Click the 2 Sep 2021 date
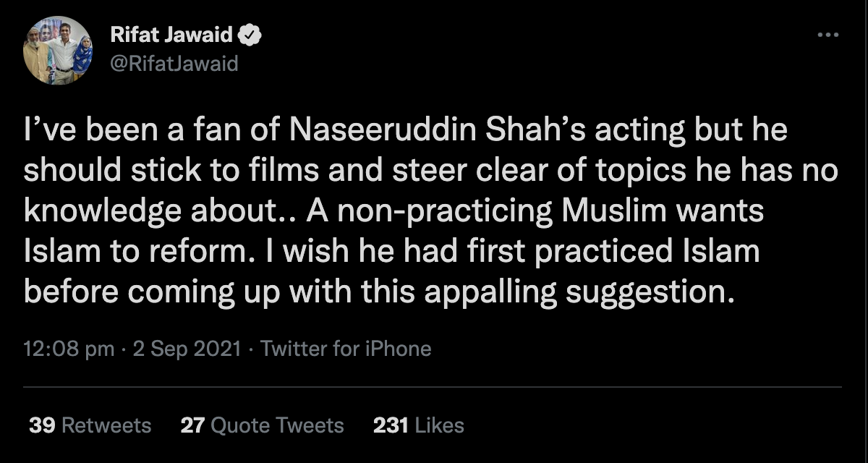Screen dimensions: 868x463 [185, 349]
